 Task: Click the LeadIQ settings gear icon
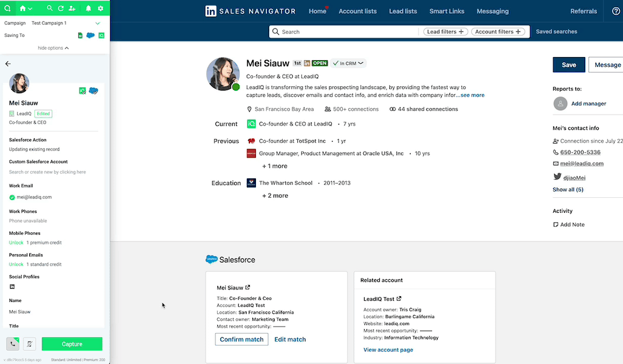pos(99,8)
